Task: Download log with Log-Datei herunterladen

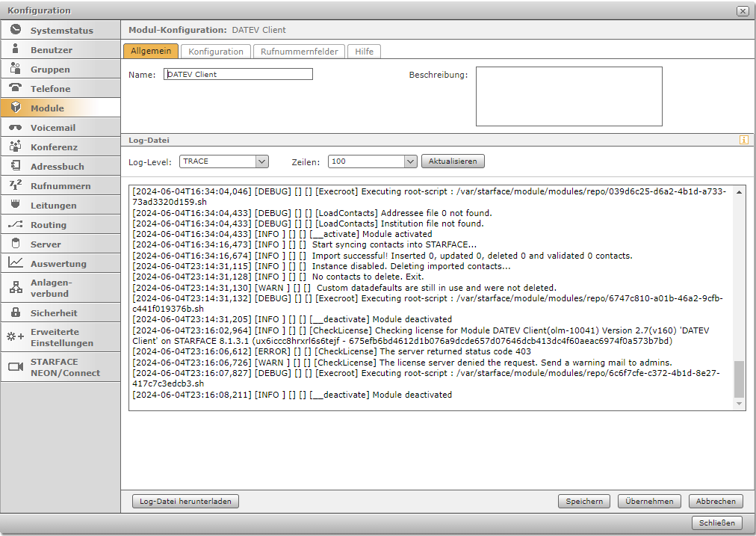Action: (x=185, y=502)
